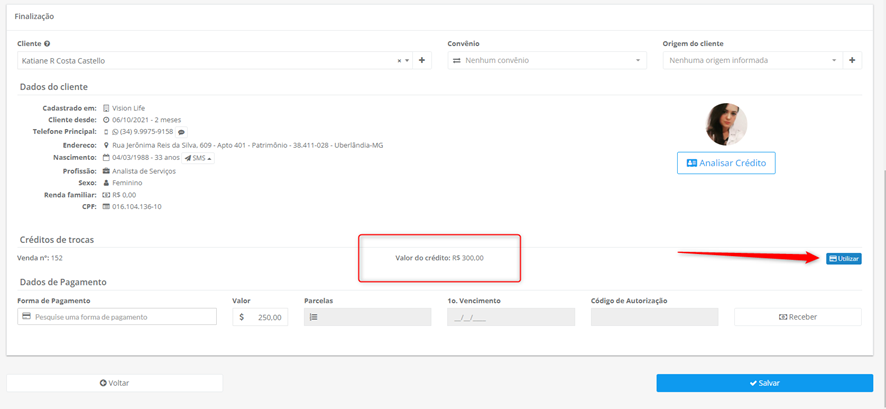Click the Cliente help question mark icon

(x=47, y=43)
